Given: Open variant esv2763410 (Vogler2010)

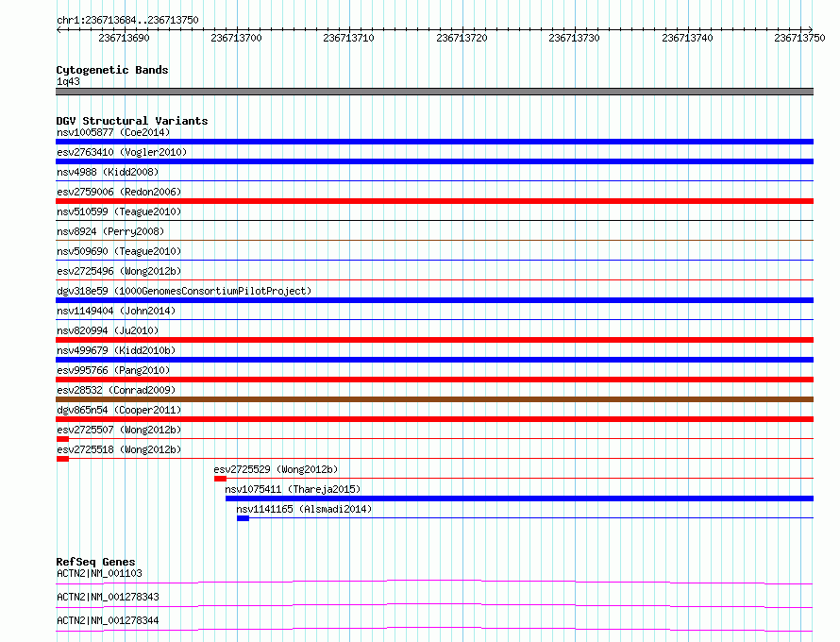Looking at the screenshot, I should tap(122, 152).
